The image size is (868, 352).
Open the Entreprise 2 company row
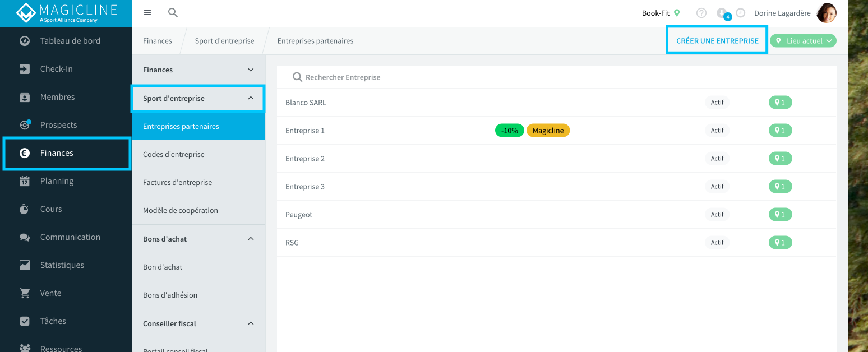tap(556, 159)
